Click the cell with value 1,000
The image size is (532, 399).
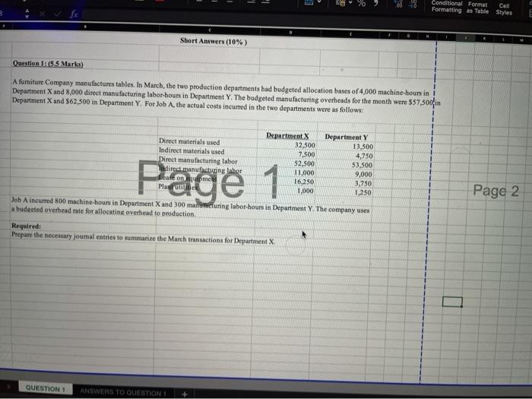(x=305, y=191)
